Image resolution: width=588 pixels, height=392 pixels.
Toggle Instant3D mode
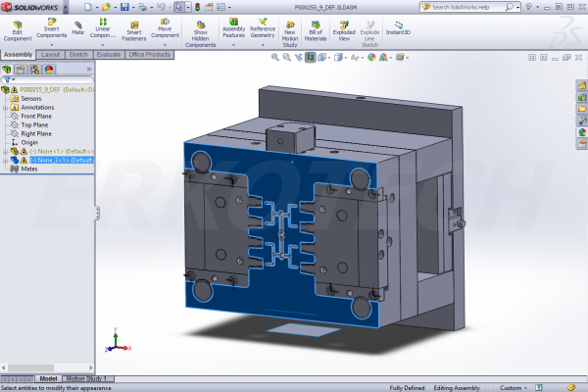tap(398, 27)
